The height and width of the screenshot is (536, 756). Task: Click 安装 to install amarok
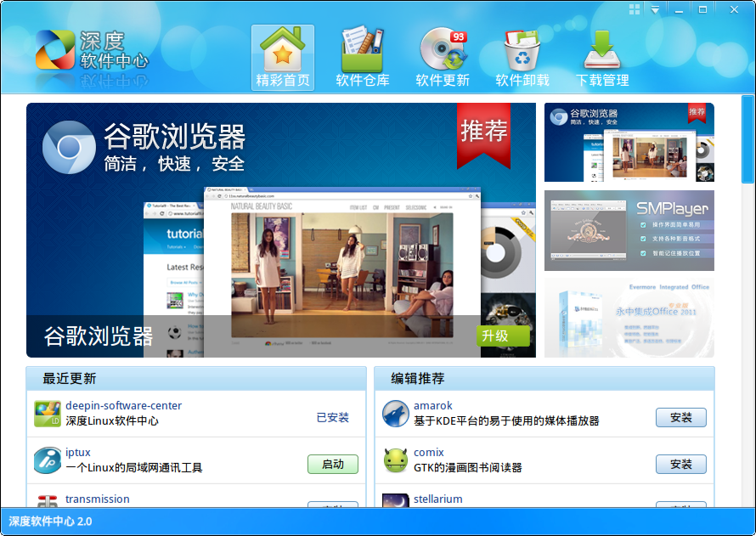pyautogui.click(x=680, y=417)
